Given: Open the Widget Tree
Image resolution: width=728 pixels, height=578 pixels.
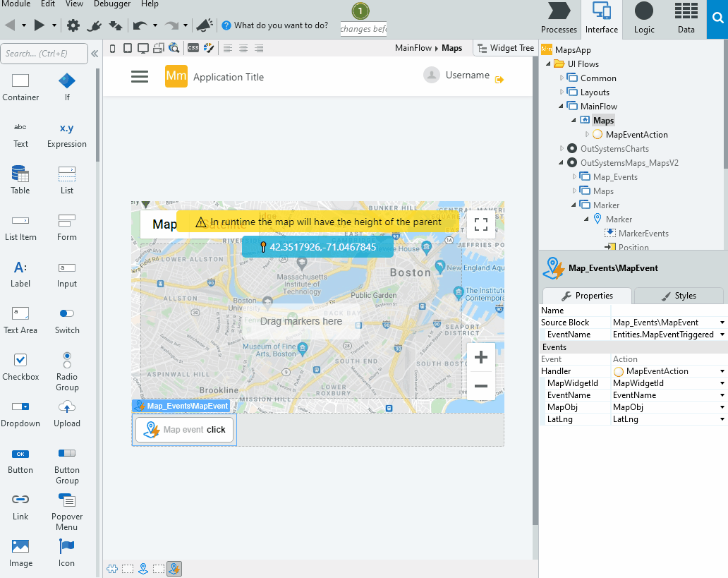Looking at the screenshot, I should [x=506, y=48].
